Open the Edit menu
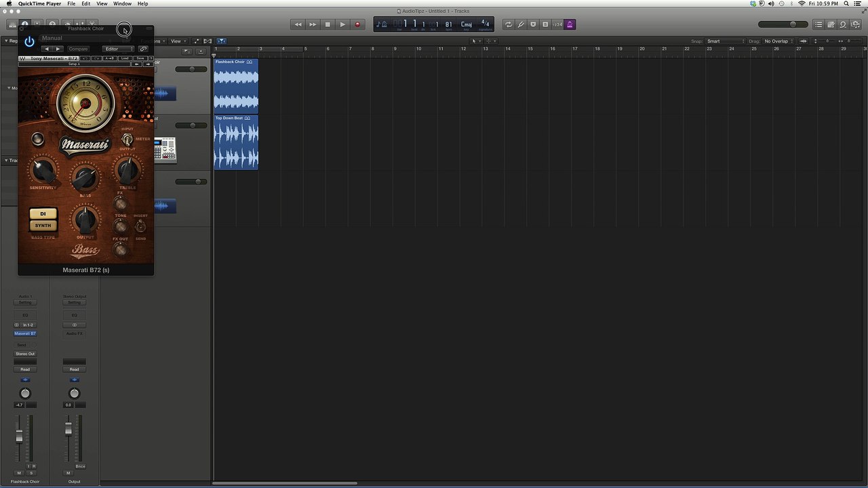The height and width of the screenshot is (488, 868). click(x=86, y=3)
